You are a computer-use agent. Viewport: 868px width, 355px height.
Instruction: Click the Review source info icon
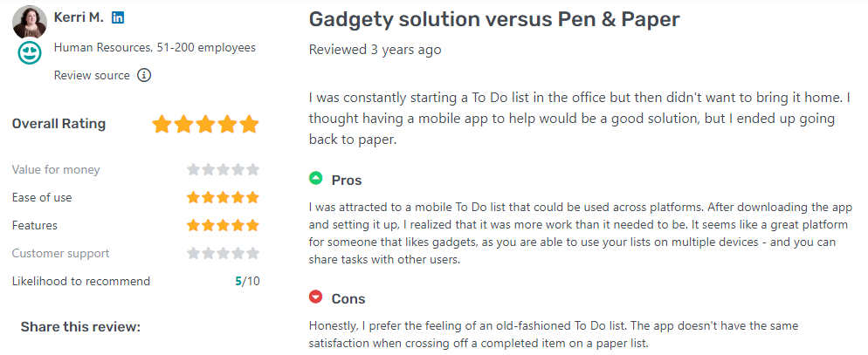point(144,75)
